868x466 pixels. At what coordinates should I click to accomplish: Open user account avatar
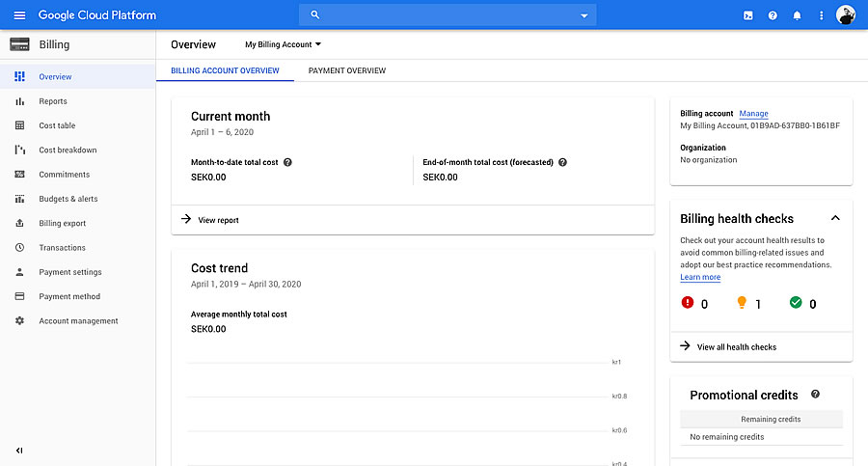click(845, 15)
